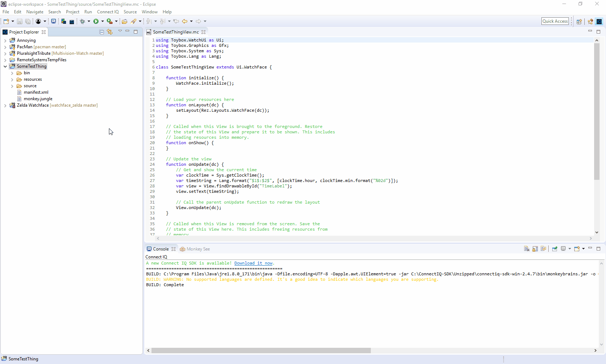Image resolution: width=606 pixels, height=364 pixels.
Task: Close the SomeTestThingView.mc editor tab
Action: click(203, 32)
